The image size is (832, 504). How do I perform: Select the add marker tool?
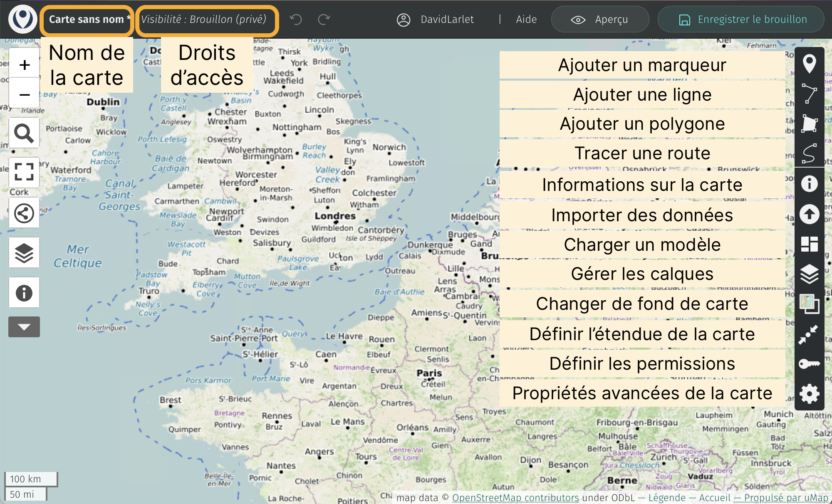click(809, 64)
